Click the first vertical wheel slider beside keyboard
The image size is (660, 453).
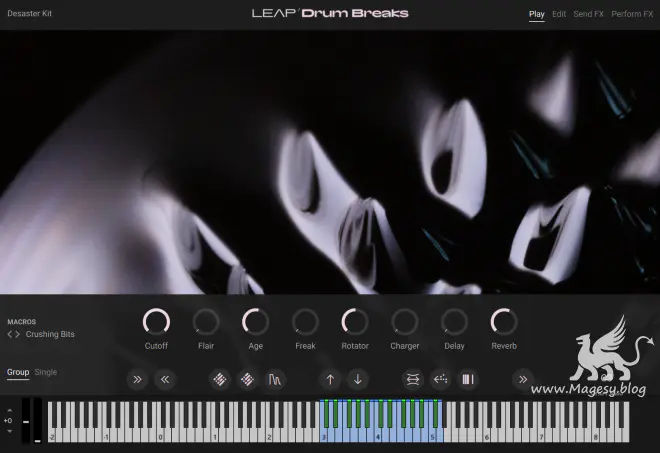point(26,420)
